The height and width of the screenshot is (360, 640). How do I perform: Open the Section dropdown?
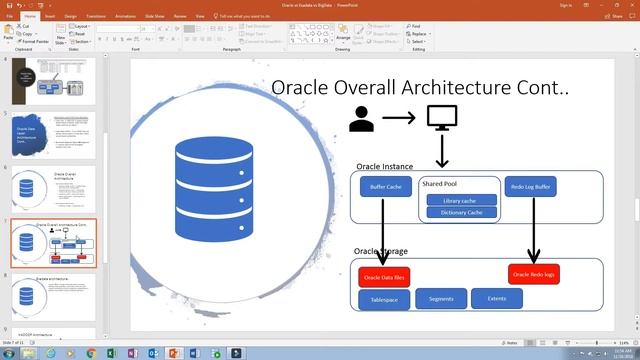tap(80, 42)
